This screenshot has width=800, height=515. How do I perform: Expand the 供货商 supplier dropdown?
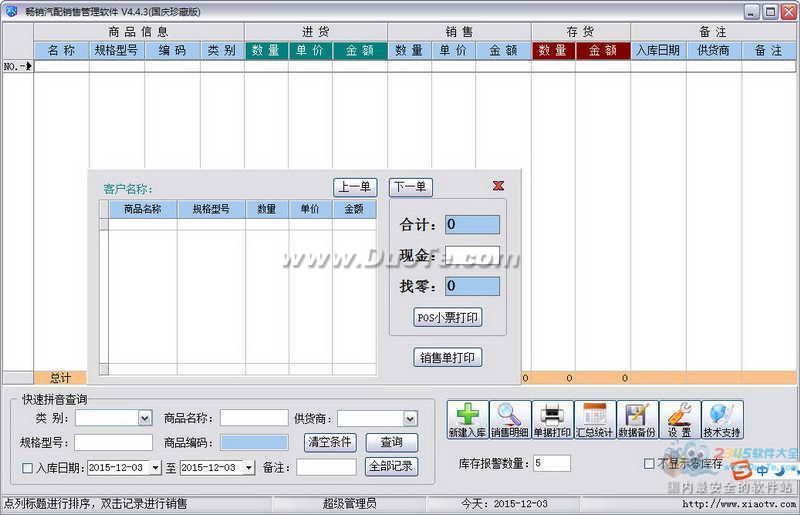point(410,419)
